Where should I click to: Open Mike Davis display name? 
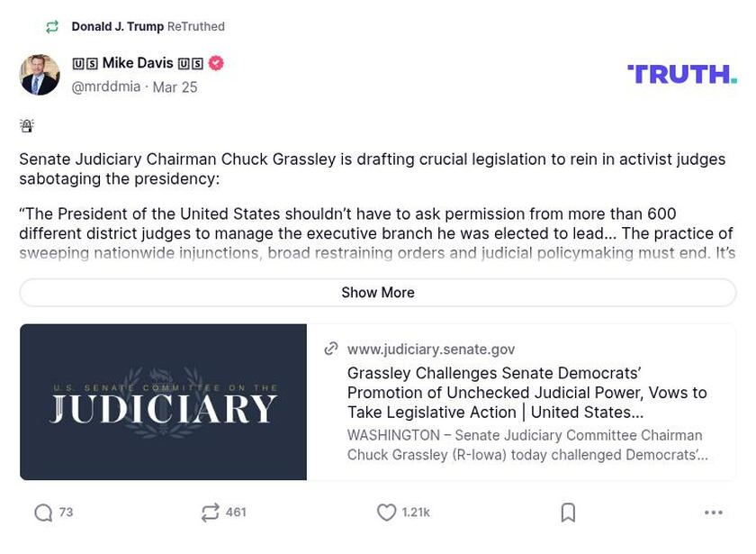pos(138,63)
